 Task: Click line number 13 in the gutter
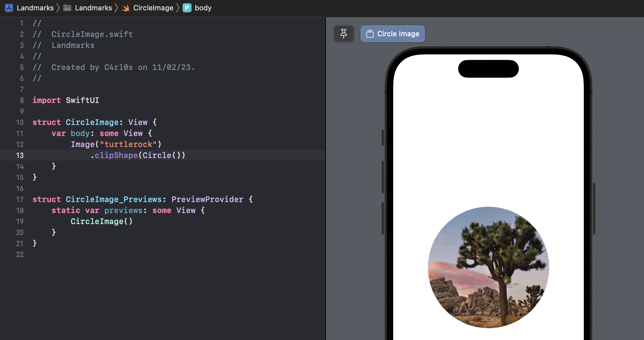20,155
